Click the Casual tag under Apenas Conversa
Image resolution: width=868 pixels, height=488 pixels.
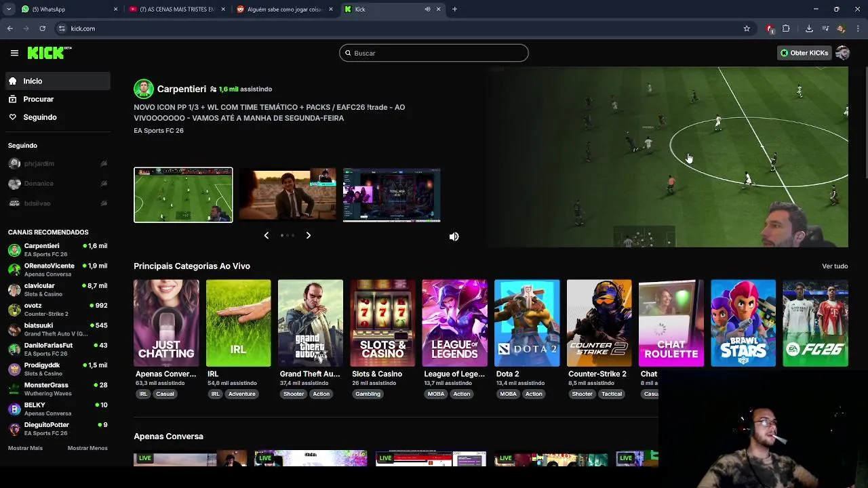tap(165, 394)
